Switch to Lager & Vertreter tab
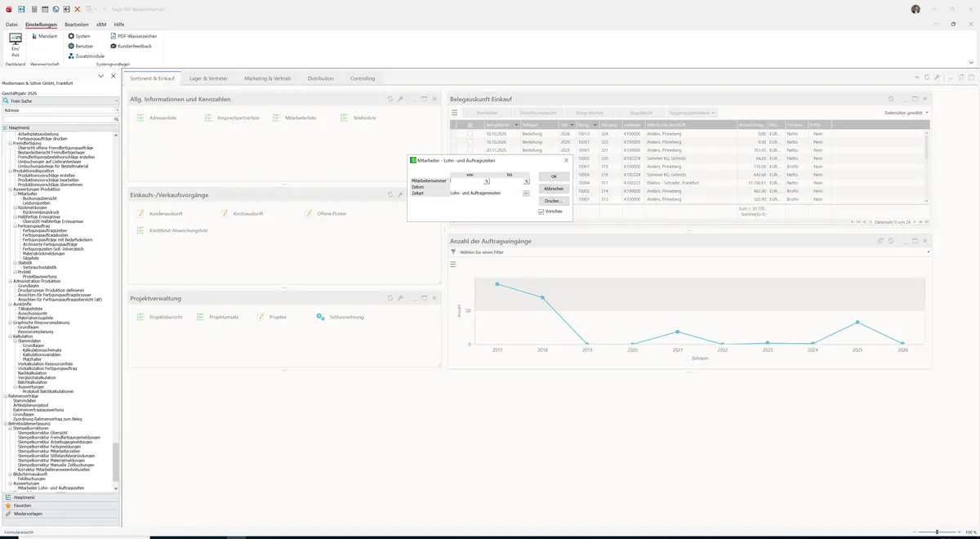Image resolution: width=980 pixels, height=539 pixels. tap(208, 78)
